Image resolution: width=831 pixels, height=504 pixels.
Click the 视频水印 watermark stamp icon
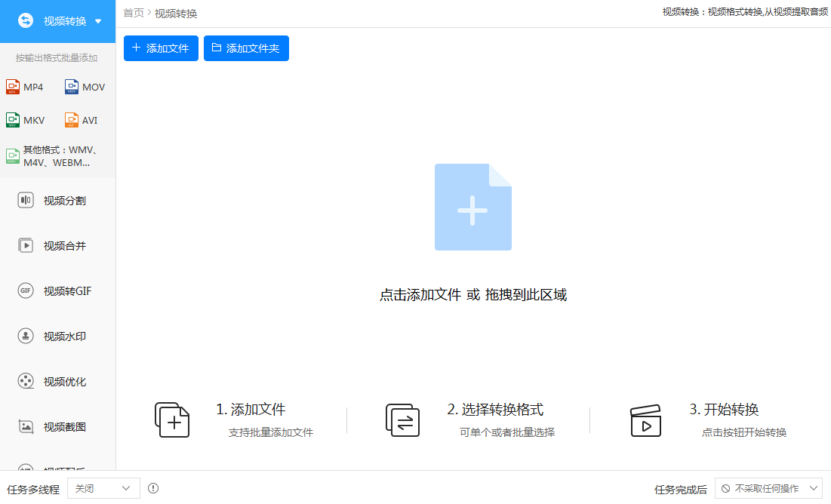(x=26, y=336)
